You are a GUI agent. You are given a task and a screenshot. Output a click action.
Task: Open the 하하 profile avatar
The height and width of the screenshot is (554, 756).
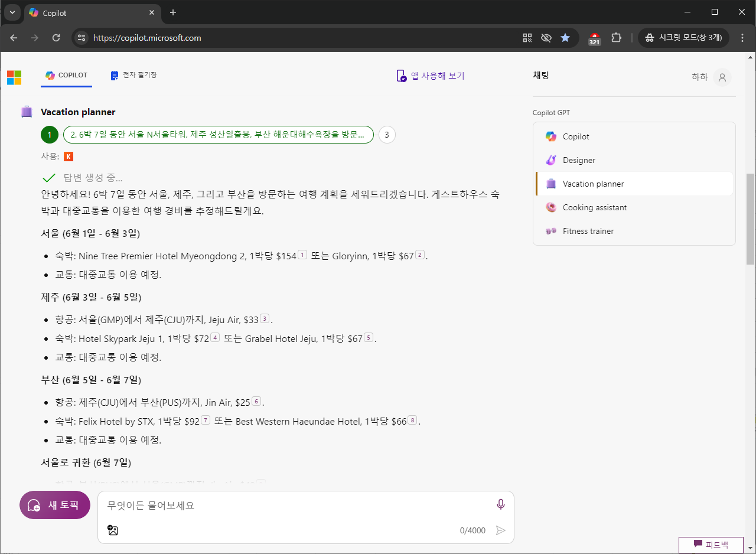[722, 77]
